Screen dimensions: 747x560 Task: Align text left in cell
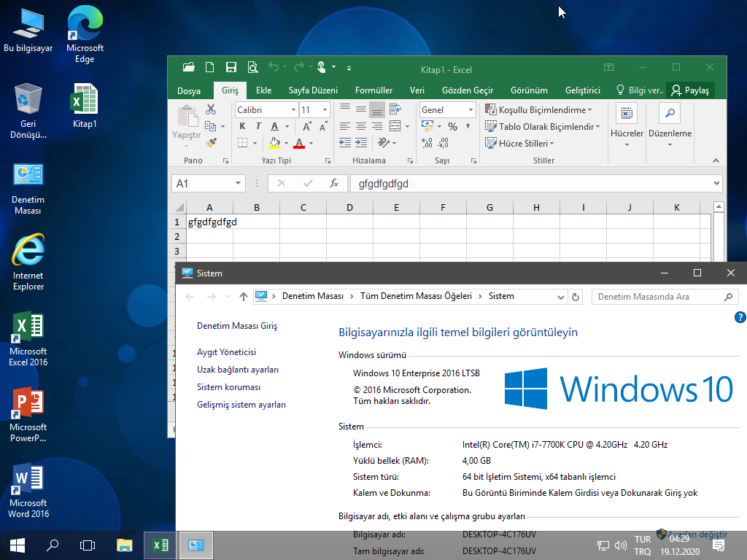pos(345,126)
